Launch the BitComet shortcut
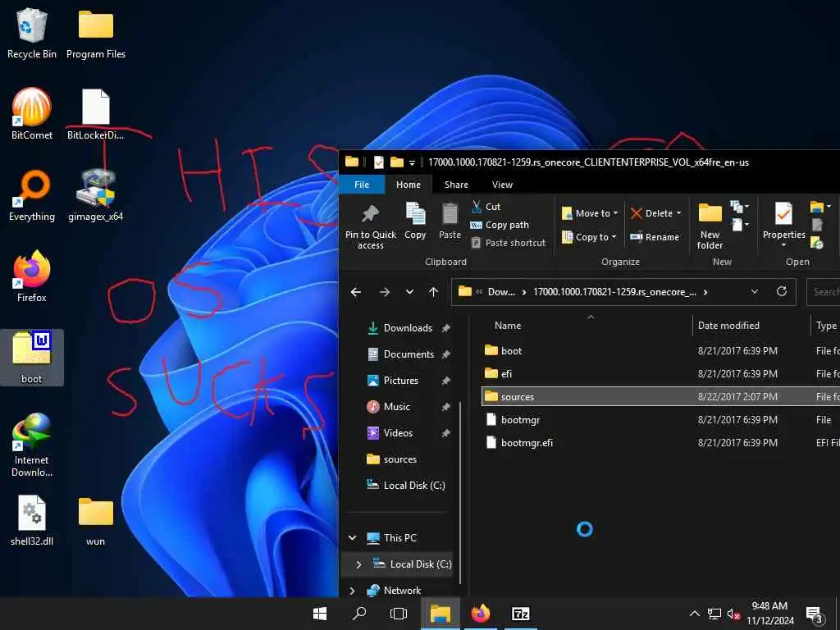 pyautogui.click(x=32, y=114)
